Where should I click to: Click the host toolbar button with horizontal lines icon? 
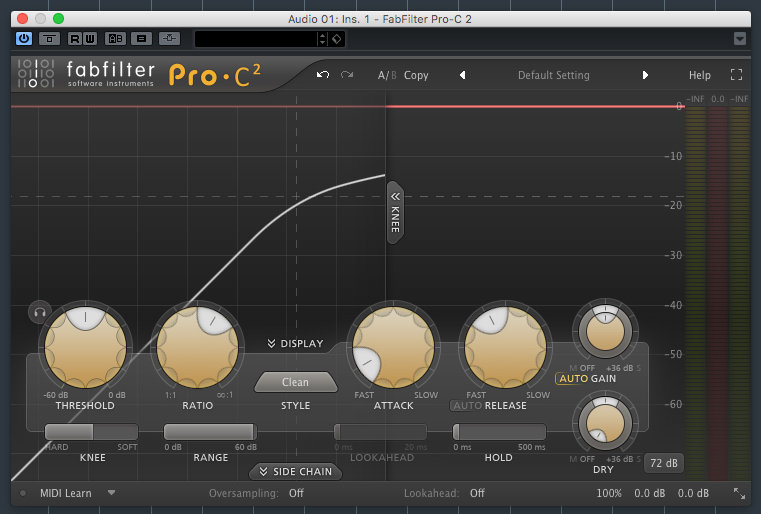click(x=141, y=38)
